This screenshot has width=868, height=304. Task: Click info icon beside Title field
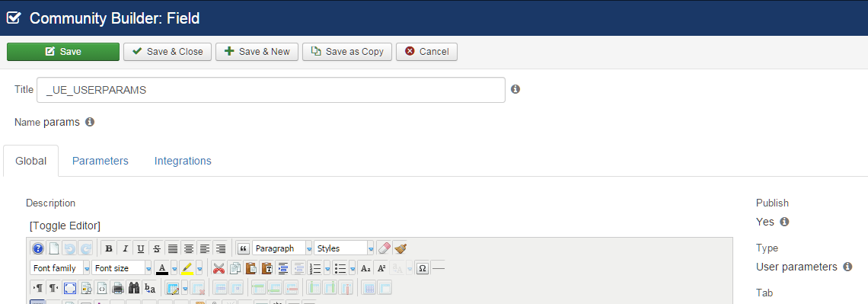coord(515,89)
